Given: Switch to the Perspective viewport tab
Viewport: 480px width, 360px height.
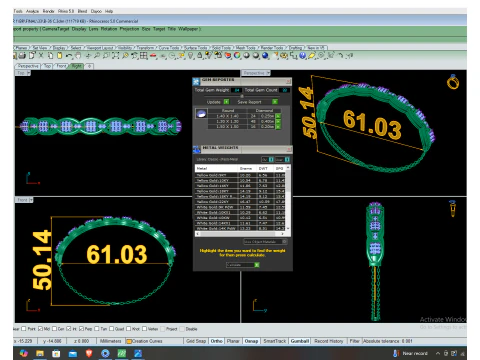Looking at the screenshot, I should (28, 66).
